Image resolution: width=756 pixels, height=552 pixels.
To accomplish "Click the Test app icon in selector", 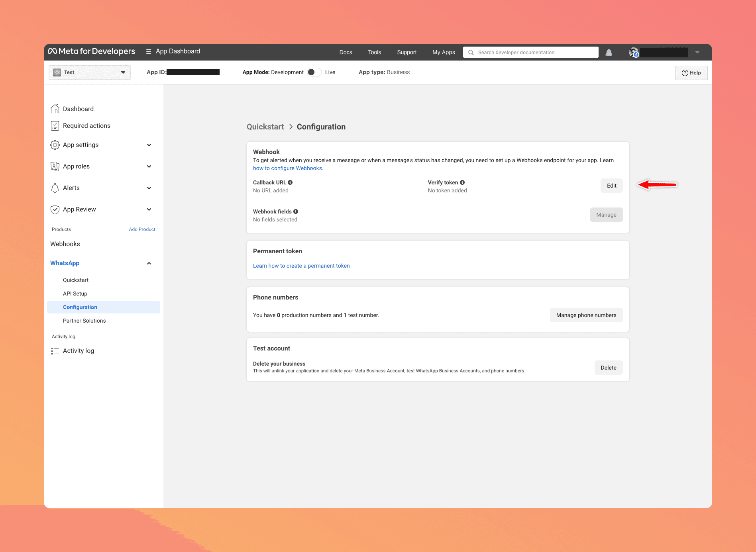I will (57, 72).
